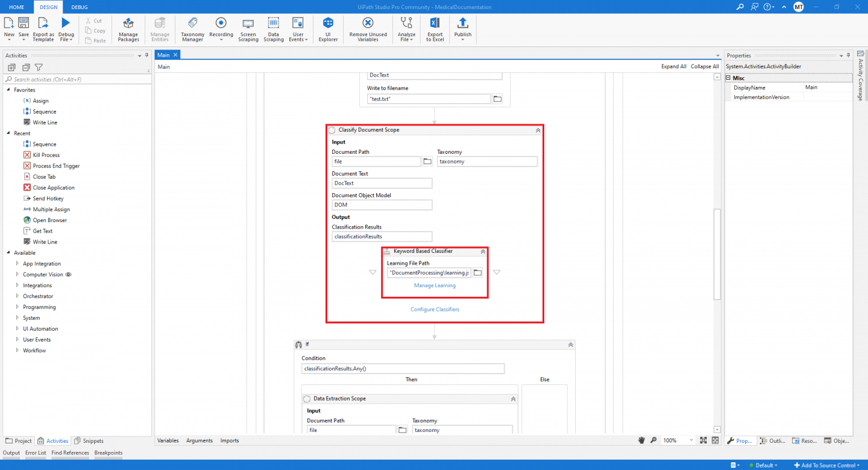This screenshot has height=470, width=868.
Task: Start the Data Scraping wizard
Action: 273,29
